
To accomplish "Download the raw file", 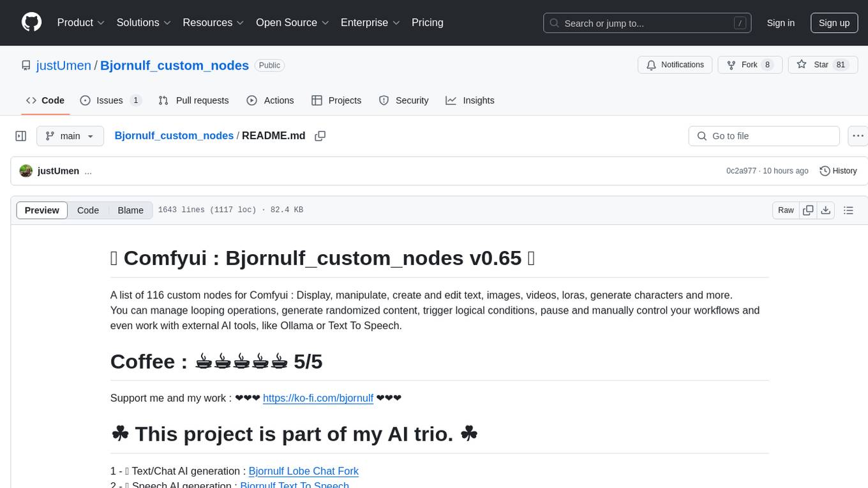I will point(826,210).
